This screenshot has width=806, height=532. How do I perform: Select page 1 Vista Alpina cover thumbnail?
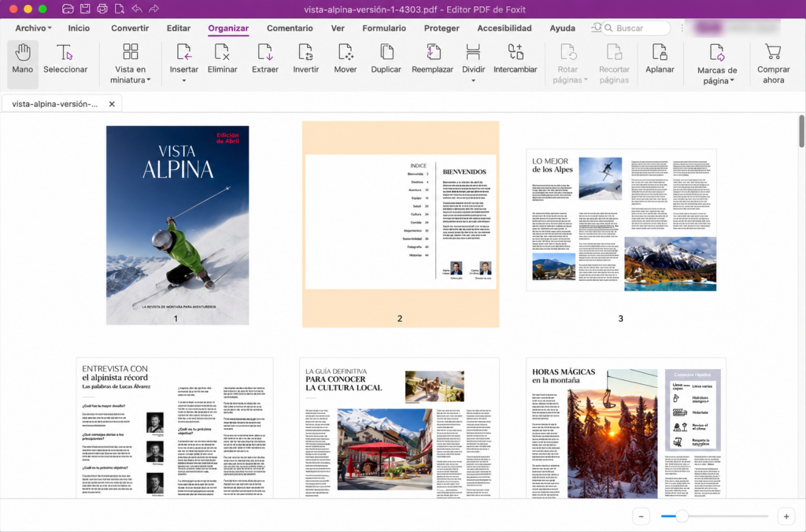[x=177, y=225]
